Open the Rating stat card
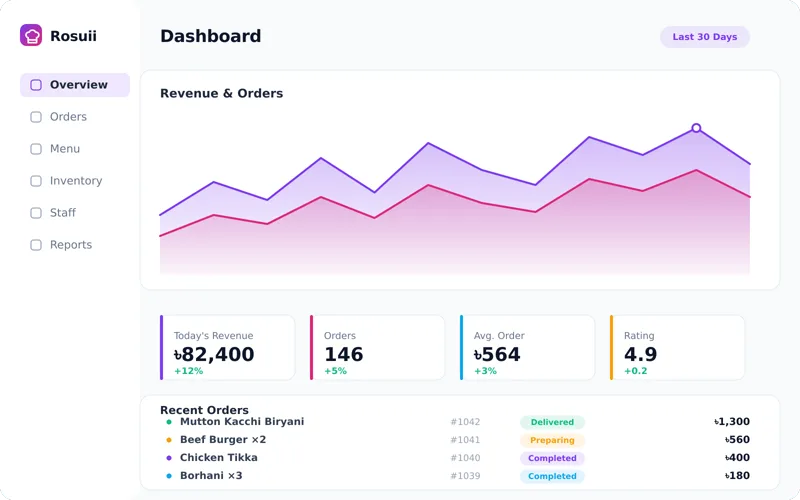Viewport: 800px width, 500px height. click(678, 347)
